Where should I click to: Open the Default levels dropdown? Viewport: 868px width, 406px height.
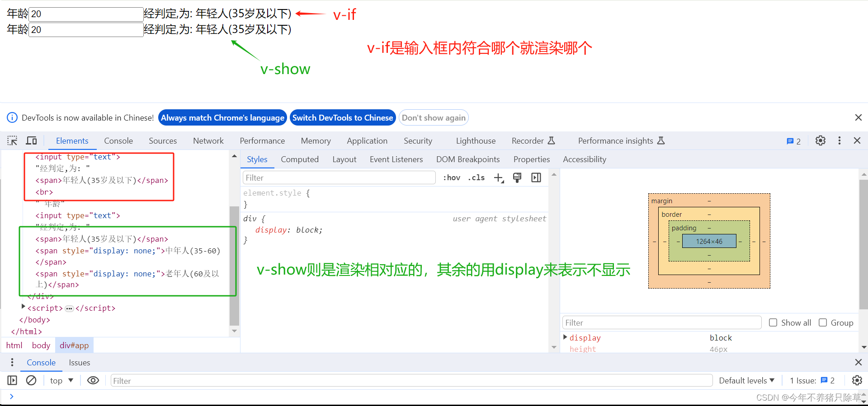point(747,381)
